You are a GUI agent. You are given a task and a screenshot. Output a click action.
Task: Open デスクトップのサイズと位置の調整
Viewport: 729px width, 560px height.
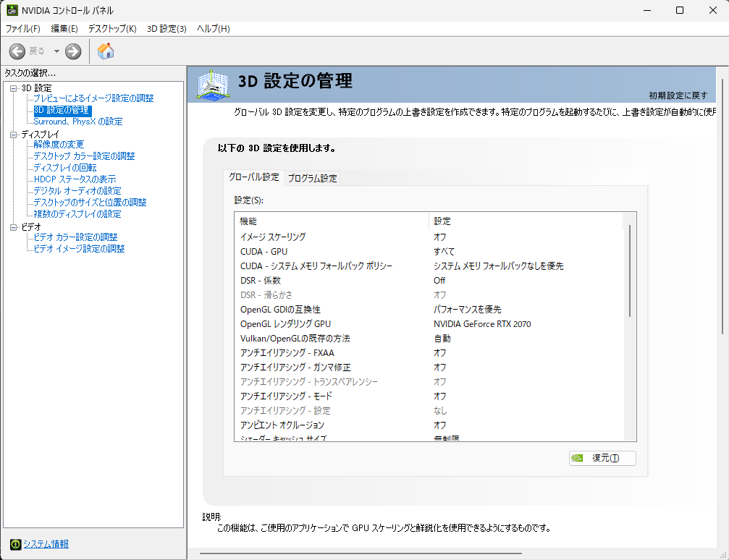[90, 203]
